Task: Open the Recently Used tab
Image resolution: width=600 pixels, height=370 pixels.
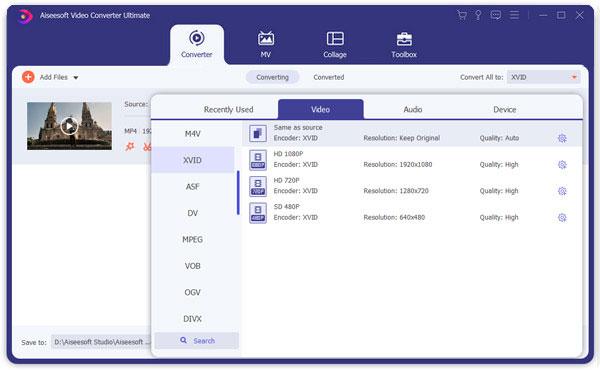Action: coord(228,109)
